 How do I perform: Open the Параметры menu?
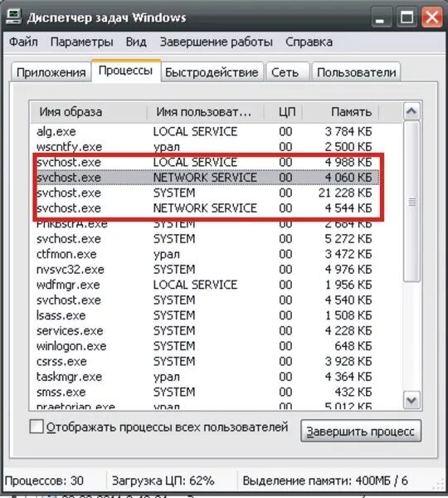(81, 42)
